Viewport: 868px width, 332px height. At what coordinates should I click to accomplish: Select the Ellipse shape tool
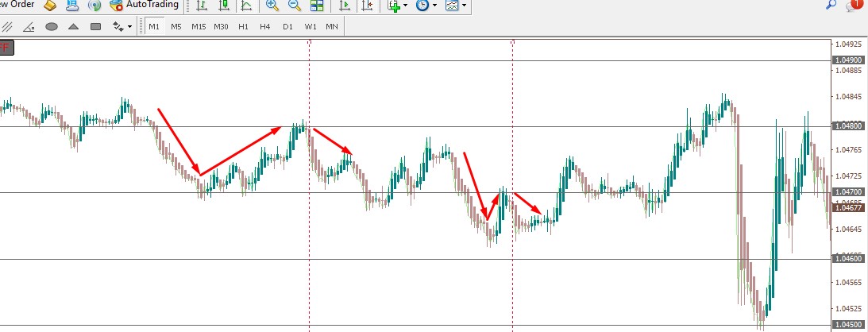coord(52,26)
